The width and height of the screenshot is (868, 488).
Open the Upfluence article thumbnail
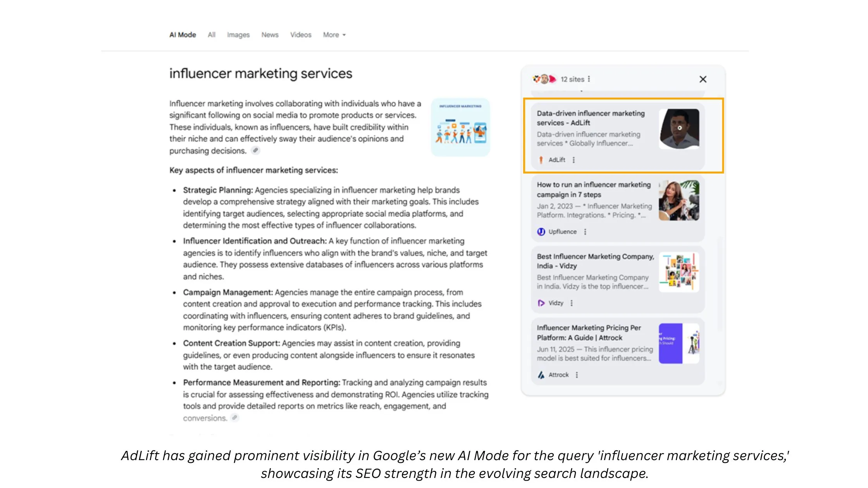point(679,200)
